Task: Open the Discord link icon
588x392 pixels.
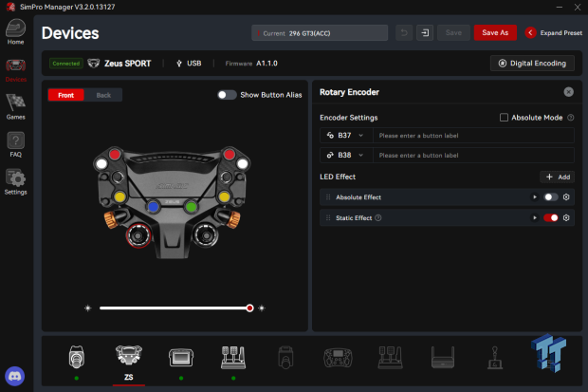Action: 14,376
